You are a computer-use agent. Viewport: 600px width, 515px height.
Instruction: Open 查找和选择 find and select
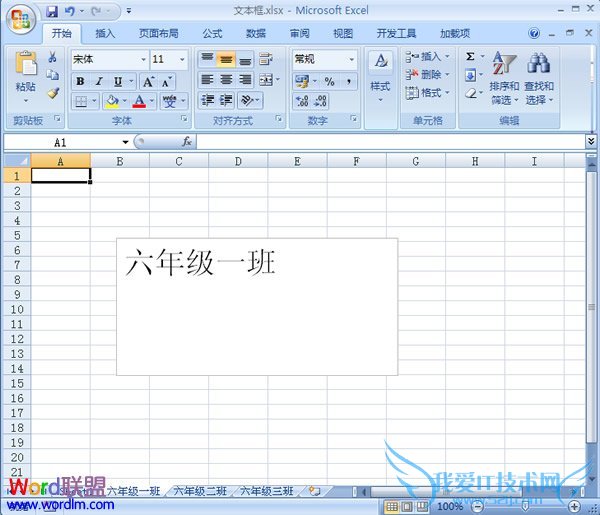click(539, 78)
